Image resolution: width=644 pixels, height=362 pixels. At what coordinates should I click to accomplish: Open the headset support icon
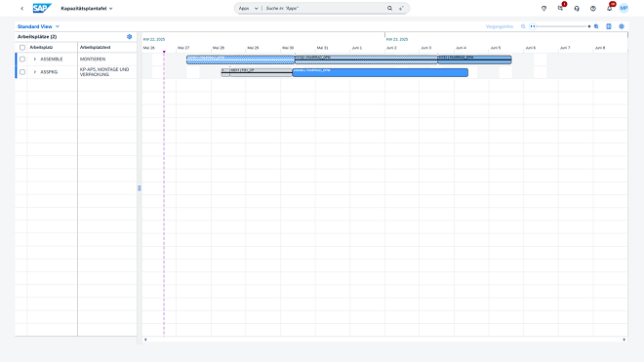point(577,8)
